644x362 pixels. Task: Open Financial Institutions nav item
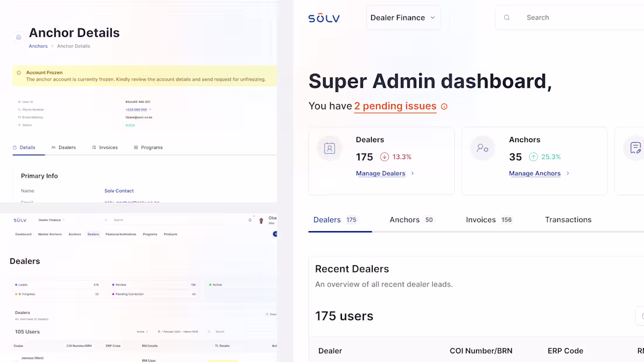(121, 235)
